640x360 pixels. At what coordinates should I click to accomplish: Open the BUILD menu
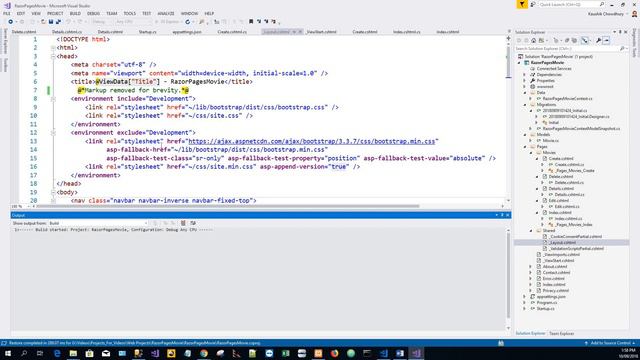point(75,13)
